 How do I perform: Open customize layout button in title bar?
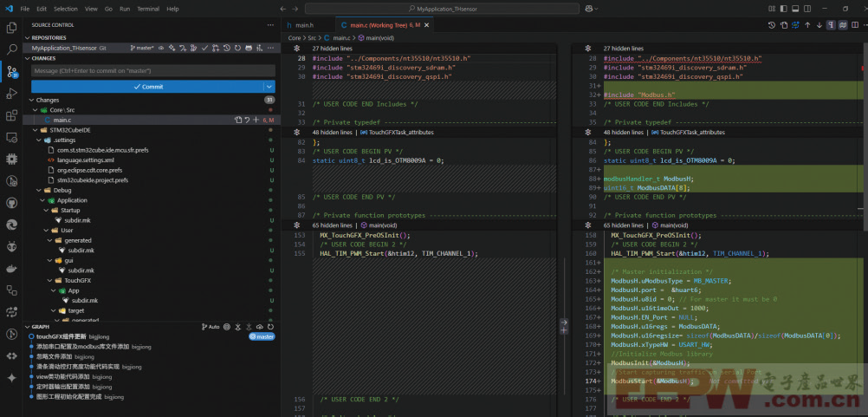(772, 9)
